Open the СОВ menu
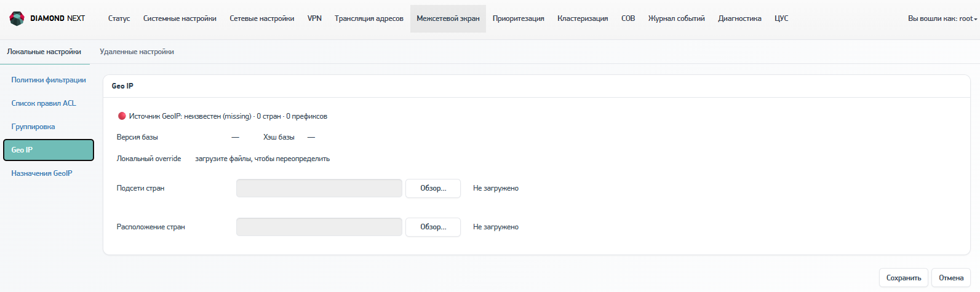Image resolution: width=980 pixels, height=292 pixels. pyautogui.click(x=628, y=18)
